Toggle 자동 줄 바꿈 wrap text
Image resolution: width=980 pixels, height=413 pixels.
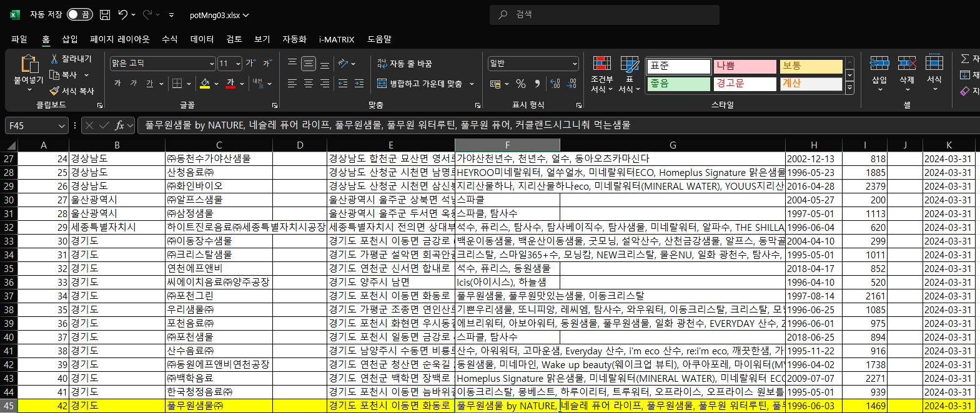click(405, 64)
